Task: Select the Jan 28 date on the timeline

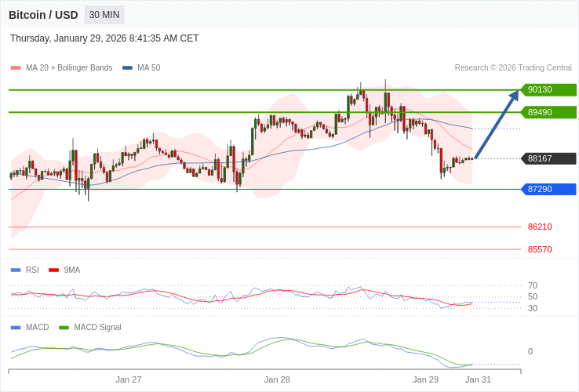Action: coord(277,379)
